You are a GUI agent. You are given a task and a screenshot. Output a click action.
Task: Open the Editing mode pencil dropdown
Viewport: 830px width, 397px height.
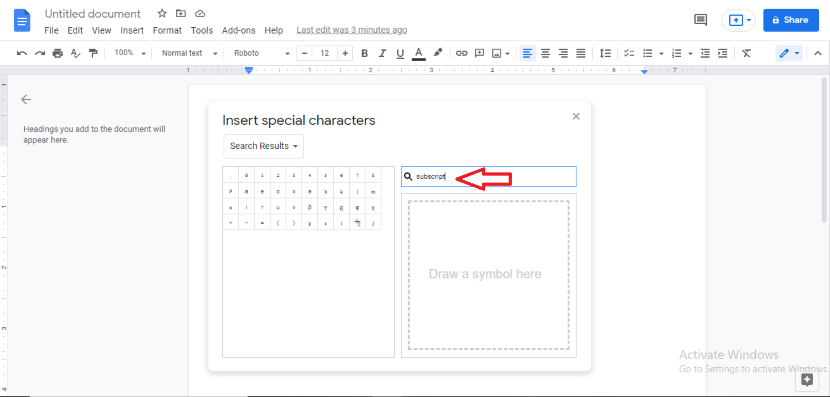tap(789, 53)
